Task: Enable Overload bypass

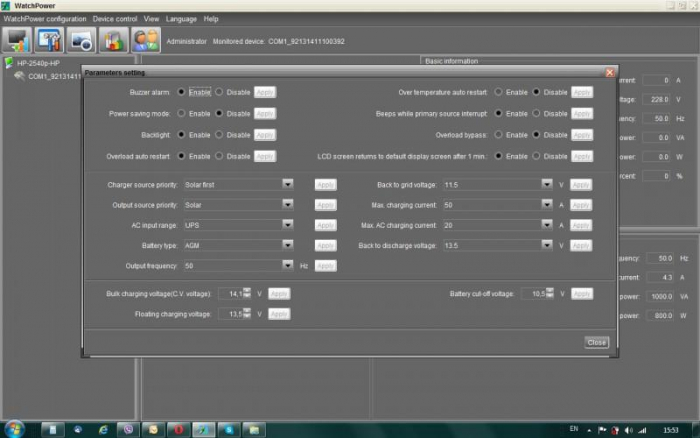Action: coord(498,134)
